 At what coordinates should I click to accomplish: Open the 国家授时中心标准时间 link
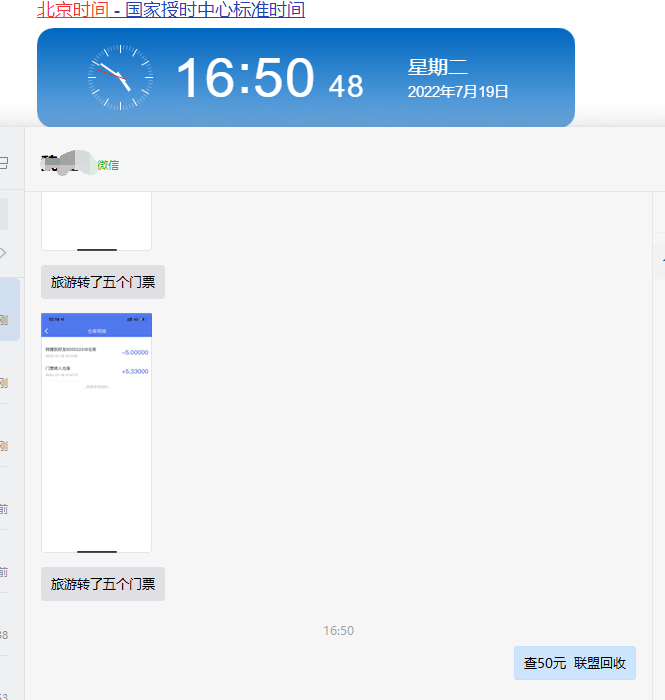(x=215, y=11)
